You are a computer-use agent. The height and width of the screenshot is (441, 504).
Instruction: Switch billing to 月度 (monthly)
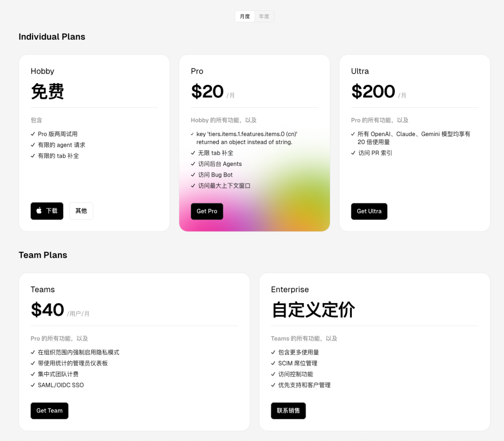click(245, 16)
